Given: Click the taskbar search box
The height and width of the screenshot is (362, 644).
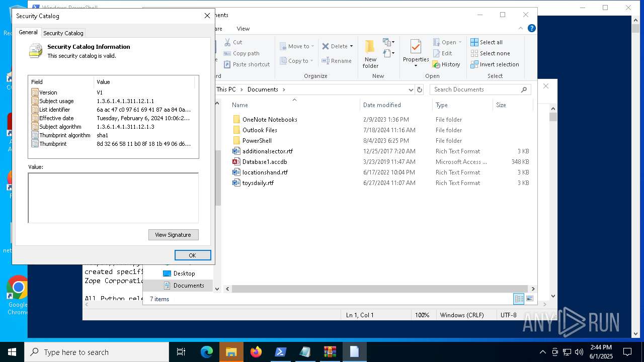Looking at the screenshot, I should [97, 352].
